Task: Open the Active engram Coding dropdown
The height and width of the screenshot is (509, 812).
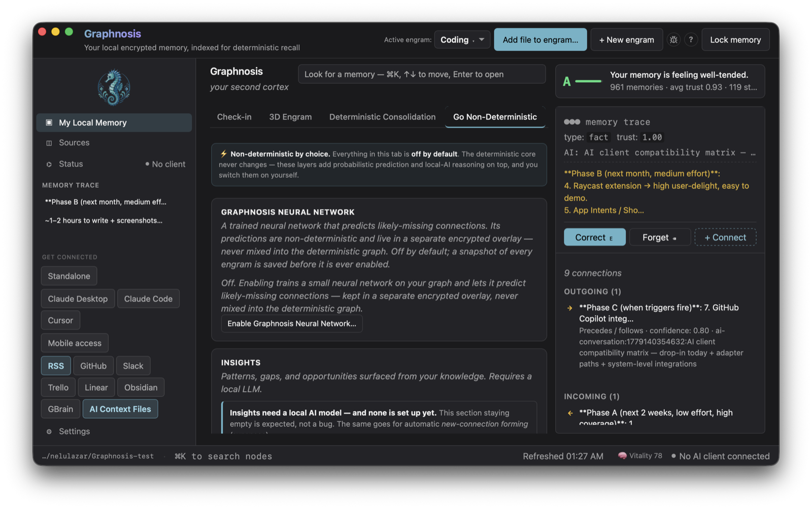Action: [462, 40]
